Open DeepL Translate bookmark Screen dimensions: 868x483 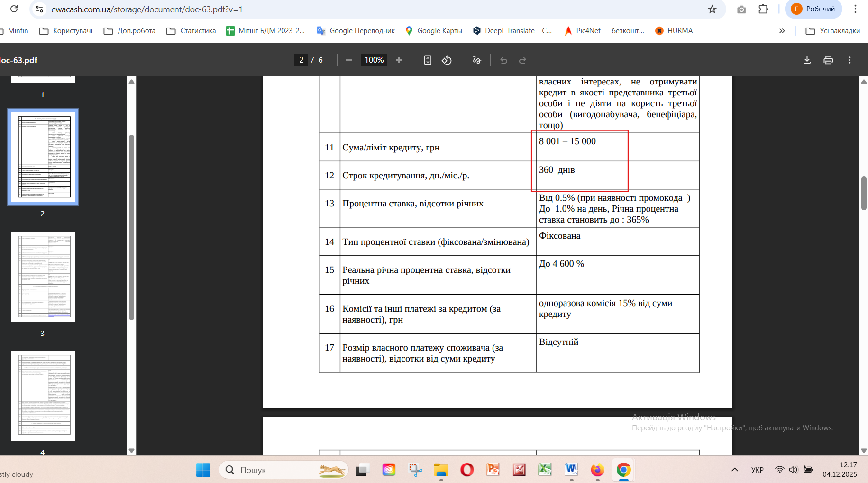[512, 31]
